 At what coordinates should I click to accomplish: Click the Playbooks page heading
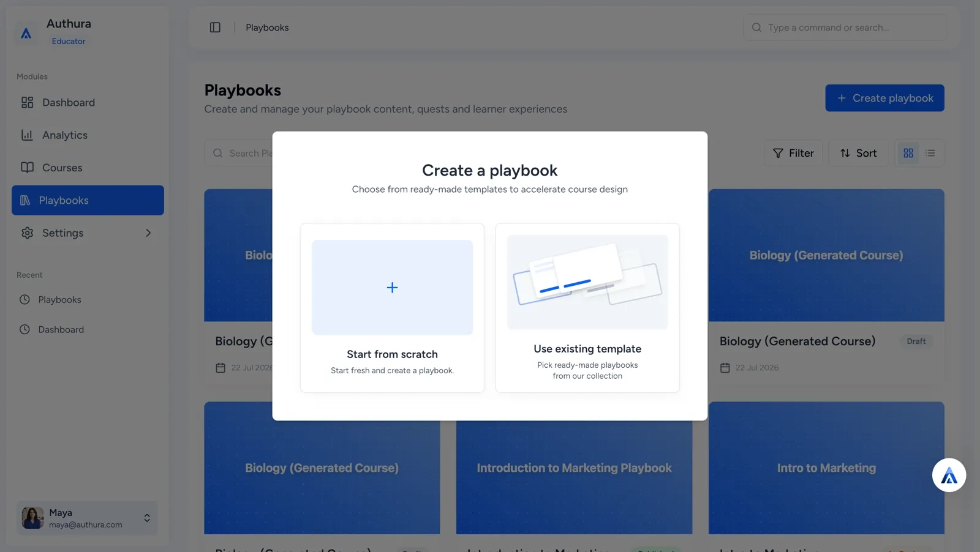[243, 90]
